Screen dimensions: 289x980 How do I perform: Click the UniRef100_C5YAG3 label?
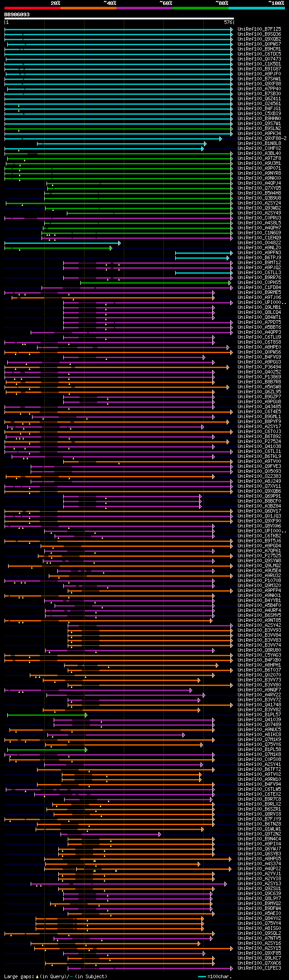[x=259, y=655]
